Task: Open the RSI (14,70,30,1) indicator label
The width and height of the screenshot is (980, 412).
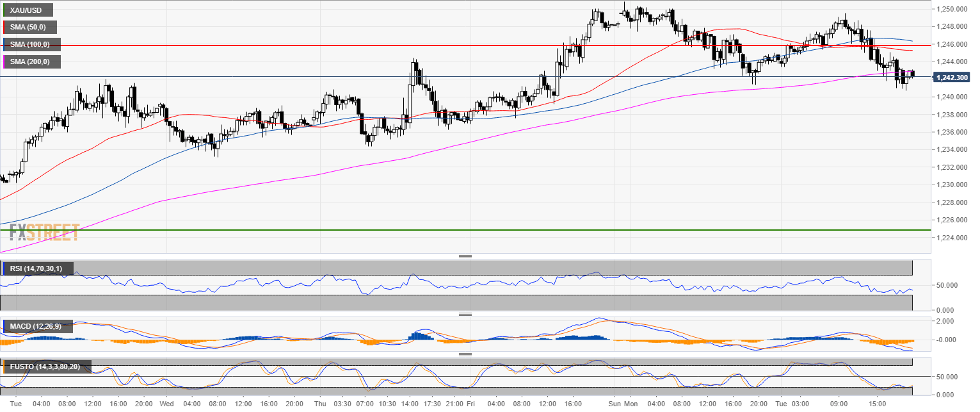Action: click(x=37, y=268)
